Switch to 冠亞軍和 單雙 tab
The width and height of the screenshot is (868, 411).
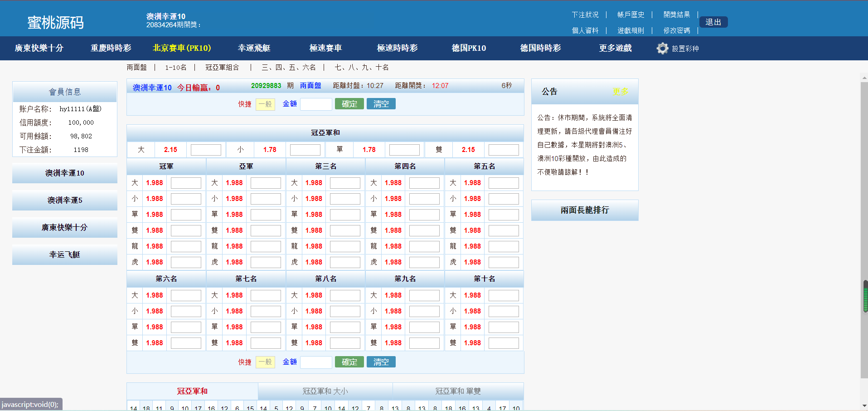[x=458, y=391]
